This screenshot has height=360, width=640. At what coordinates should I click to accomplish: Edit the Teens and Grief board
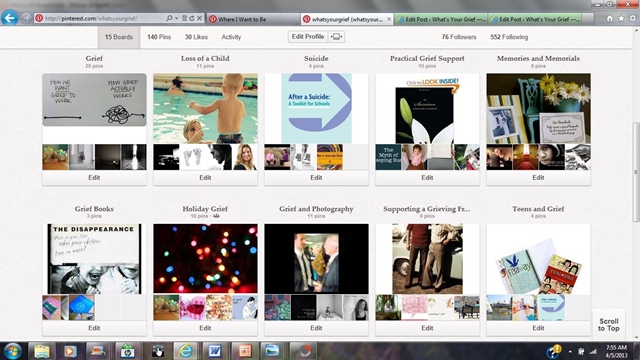pyautogui.click(x=538, y=328)
